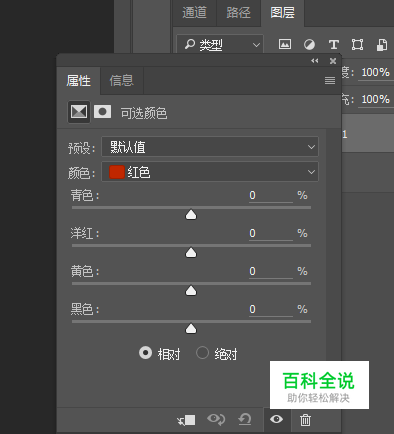Select the 相对 (Relative) radio button

[145, 353]
